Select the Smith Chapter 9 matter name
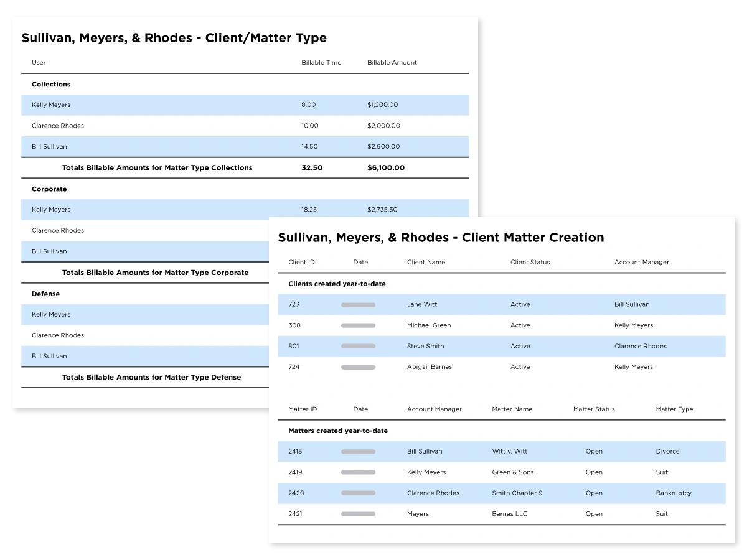Image resolution: width=747 pixels, height=560 pixels. pos(517,493)
